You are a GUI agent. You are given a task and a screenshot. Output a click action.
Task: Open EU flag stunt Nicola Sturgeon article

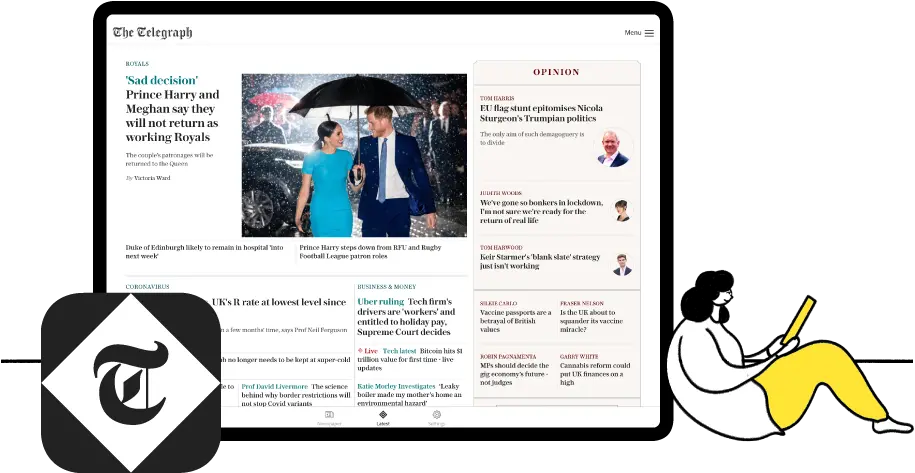click(x=542, y=113)
